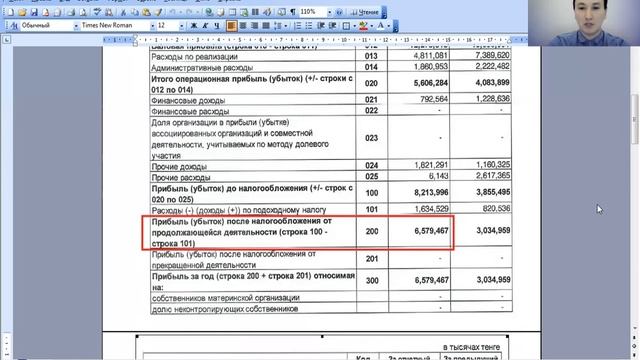The image size is (640, 360).
Task: Open the 110% zoom dropdown
Action: (x=329, y=12)
